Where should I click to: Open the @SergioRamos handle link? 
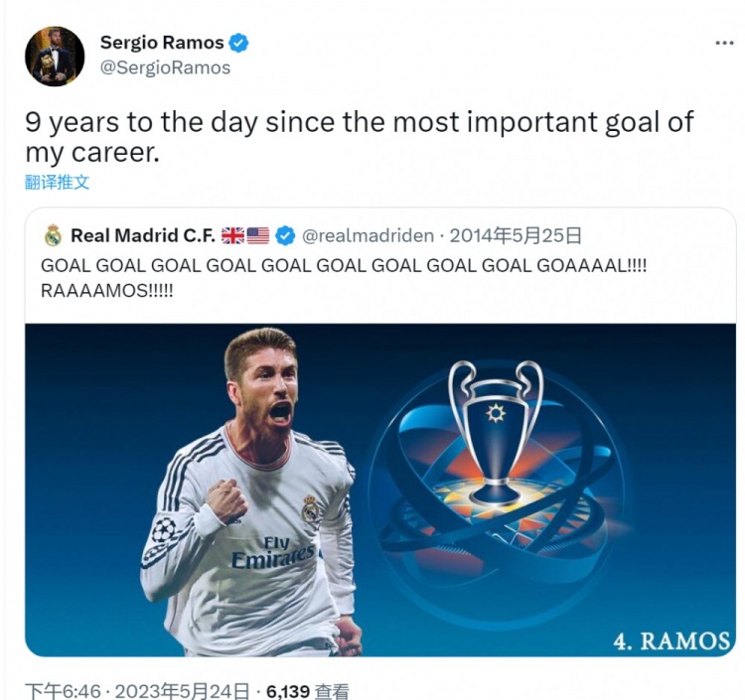coord(165,68)
